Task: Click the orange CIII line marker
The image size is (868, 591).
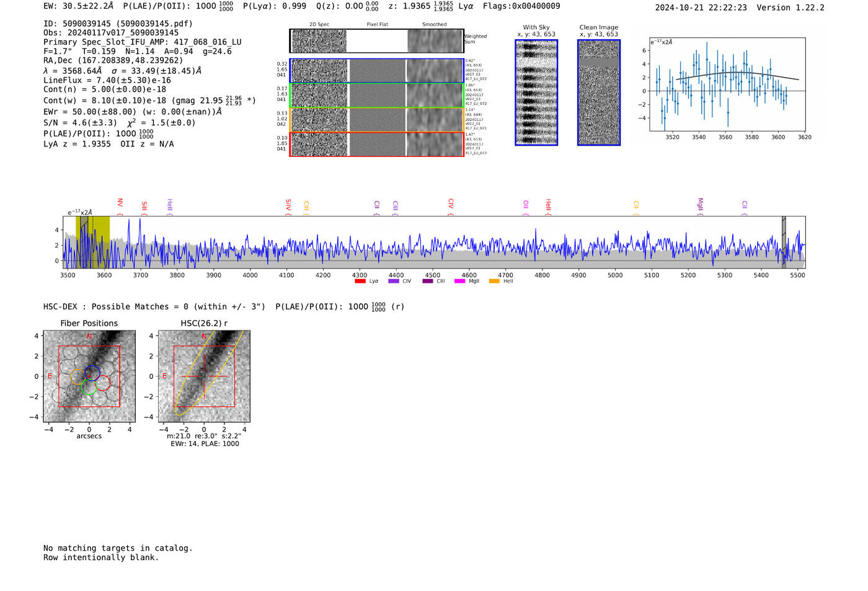Action: (306, 206)
